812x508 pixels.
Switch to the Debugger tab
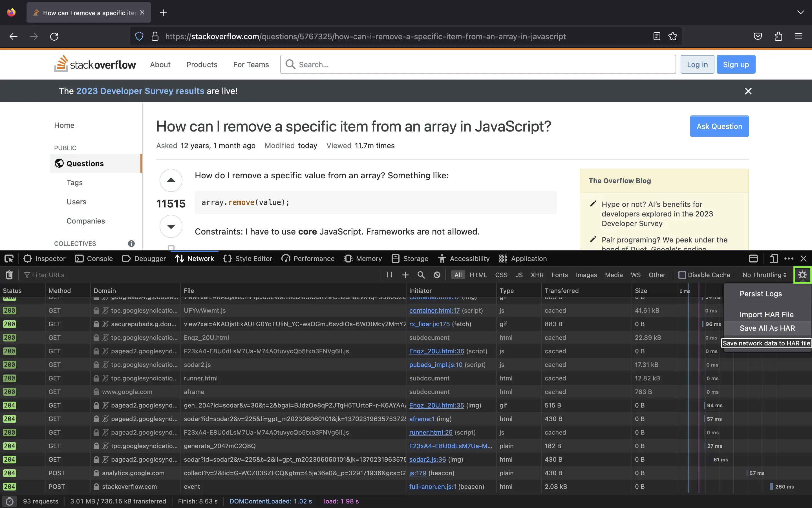pos(144,259)
